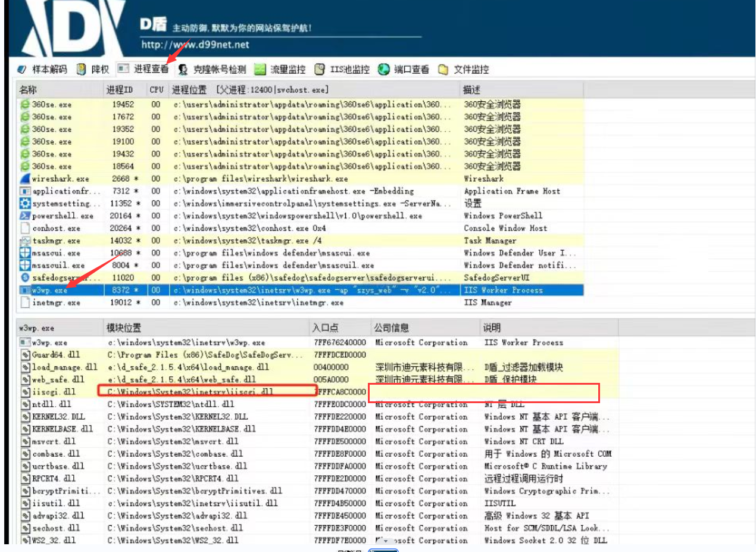The width and height of the screenshot is (756, 552).
Task: Click the 克隆帐号检测 icon
Action: (x=183, y=70)
